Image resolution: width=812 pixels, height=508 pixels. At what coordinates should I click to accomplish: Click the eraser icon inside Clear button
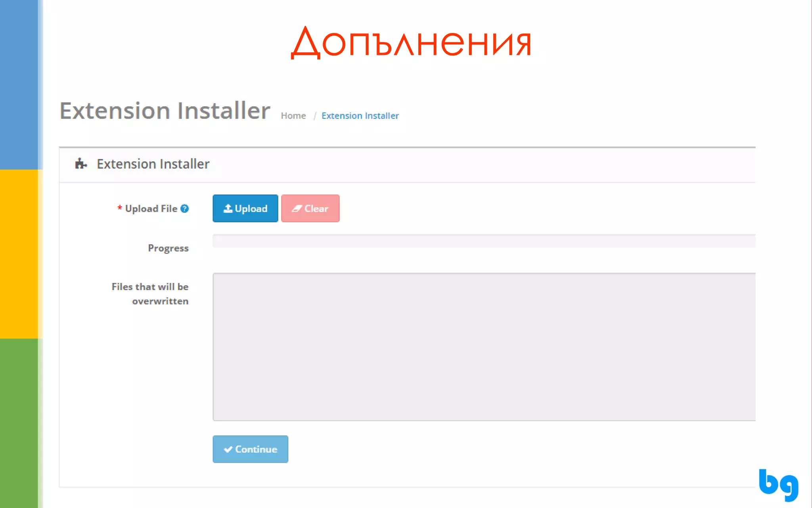(297, 208)
